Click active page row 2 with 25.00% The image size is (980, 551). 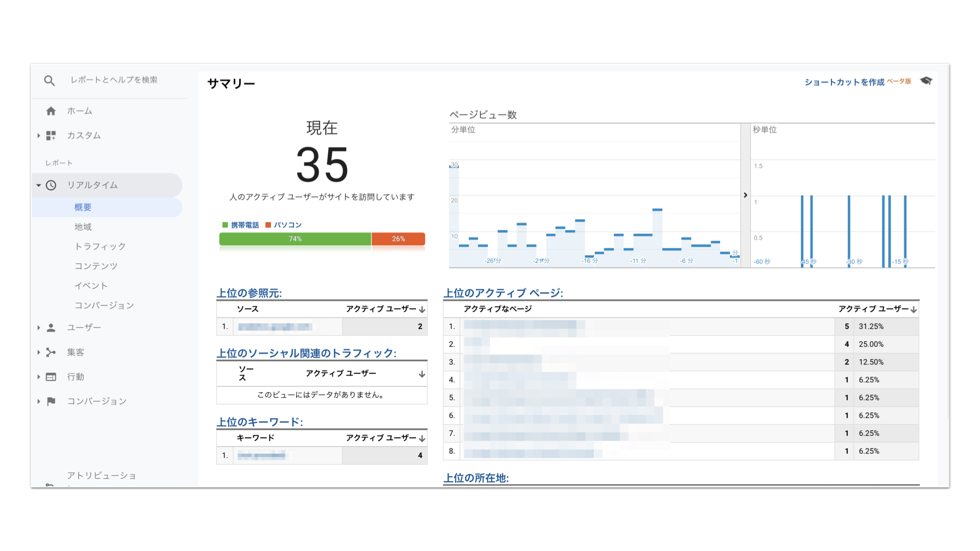(681, 344)
